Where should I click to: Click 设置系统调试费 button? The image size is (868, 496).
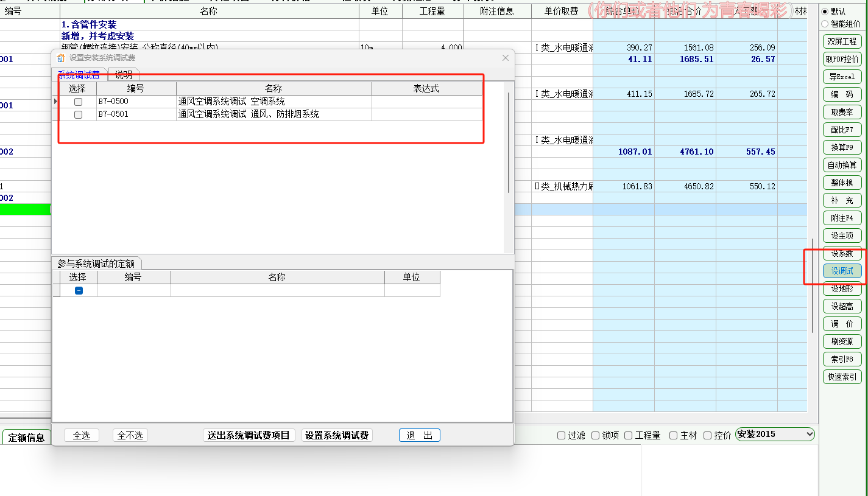click(x=337, y=435)
